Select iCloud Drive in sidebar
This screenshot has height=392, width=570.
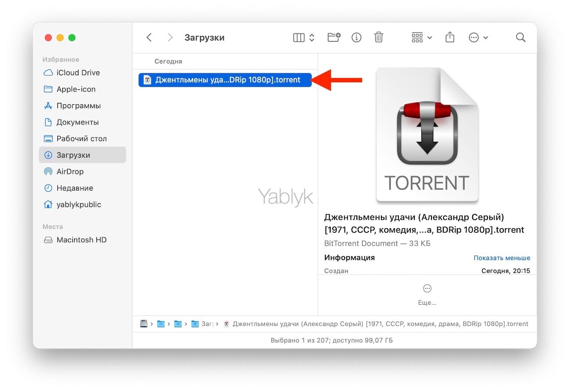pyautogui.click(x=78, y=73)
